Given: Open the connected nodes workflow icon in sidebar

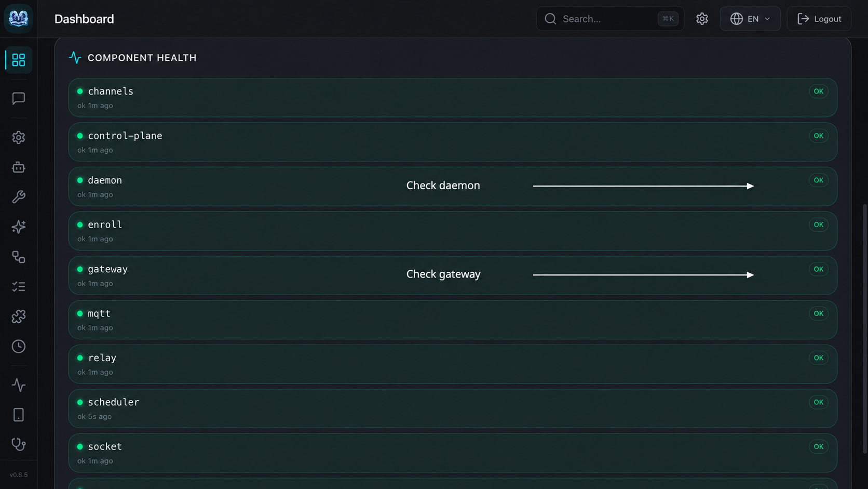Looking at the screenshot, I should coord(19,257).
